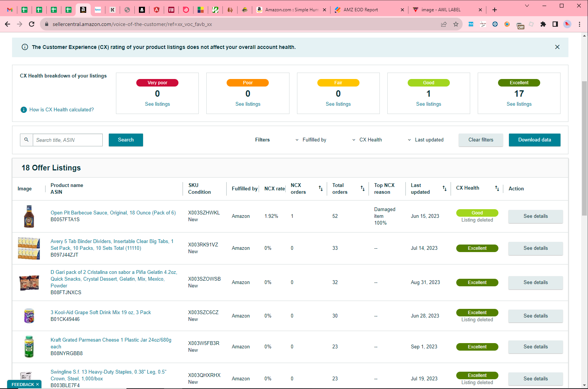Screen dimensions: 588x389
Task: Open the extension with the Off badge
Action: pyautogui.click(x=520, y=25)
